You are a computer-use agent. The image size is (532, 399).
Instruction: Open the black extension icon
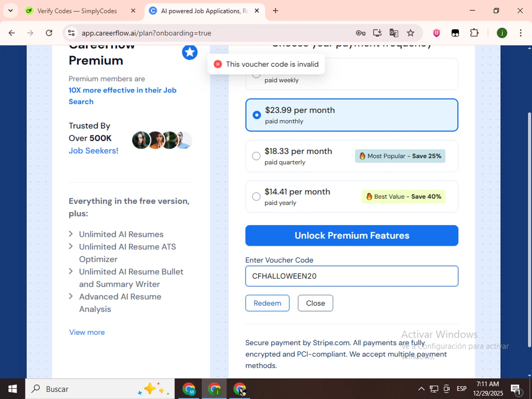pos(455,33)
